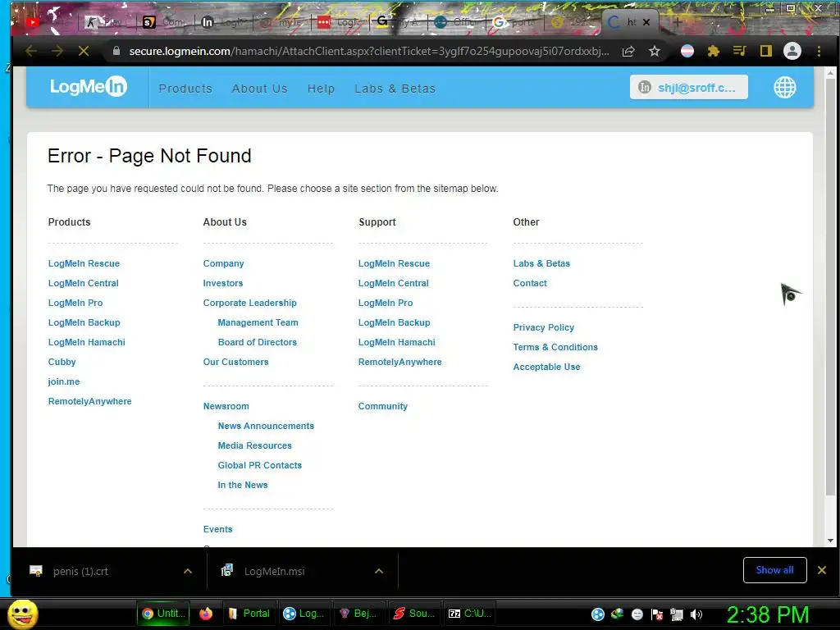
Task: Bookmark this page with the star icon
Action: [654, 52]
